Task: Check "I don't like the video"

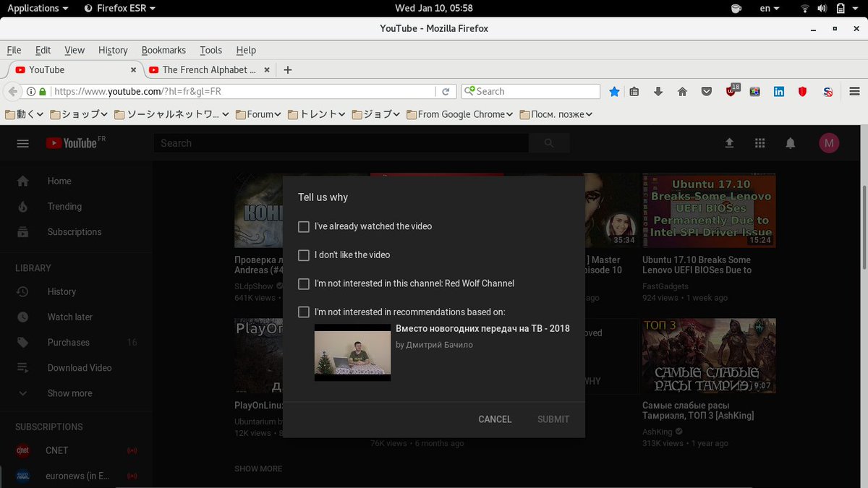Action: [304, 255]
